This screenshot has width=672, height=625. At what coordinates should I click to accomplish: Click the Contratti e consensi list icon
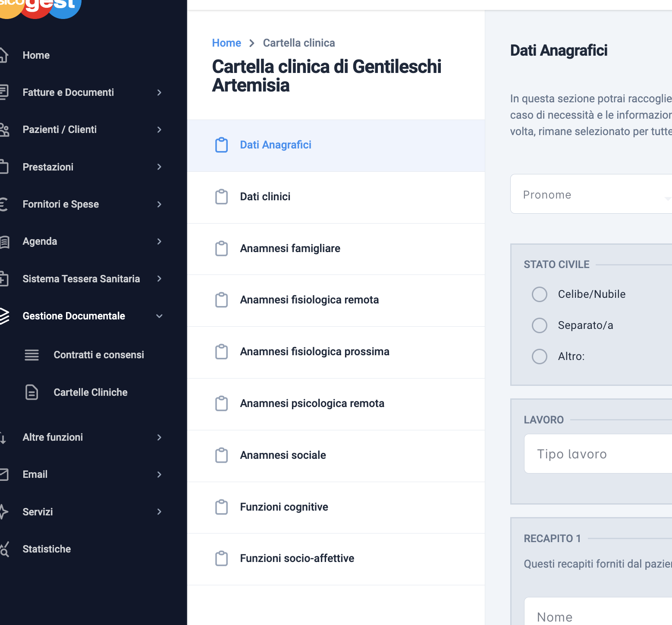31,355
